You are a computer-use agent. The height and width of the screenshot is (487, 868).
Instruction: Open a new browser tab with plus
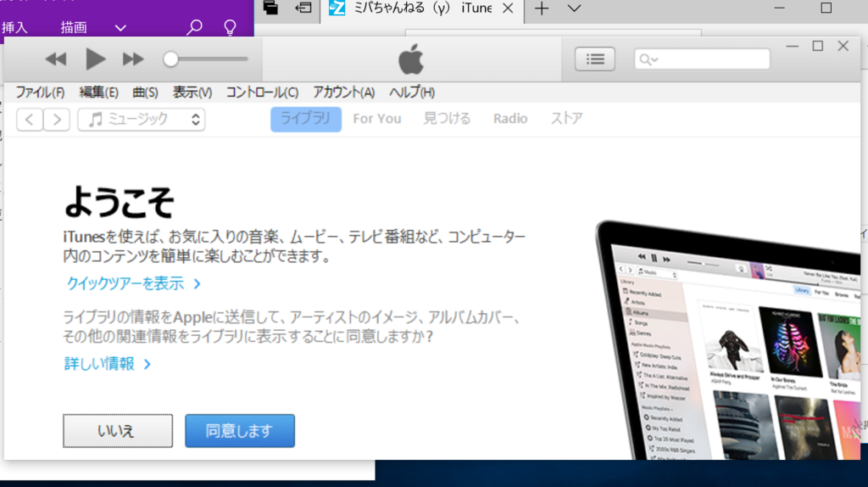coord(542,8)
